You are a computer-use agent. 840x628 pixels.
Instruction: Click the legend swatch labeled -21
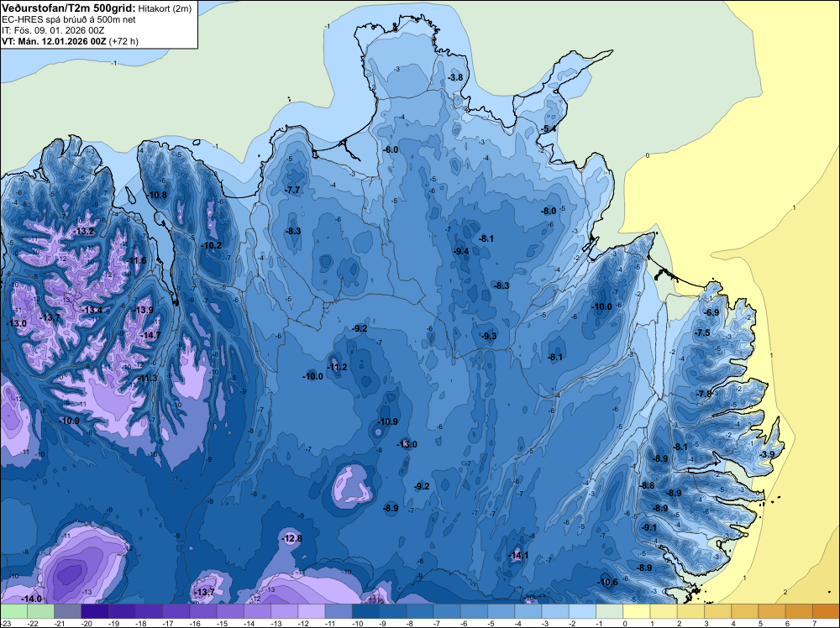tap(67, 611)
